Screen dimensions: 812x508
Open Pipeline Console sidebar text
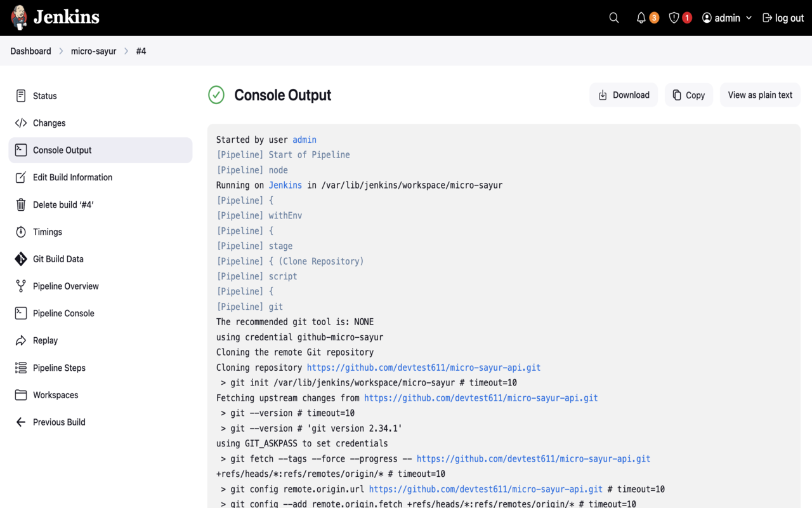pyautogui.click(x=63, y=313)
